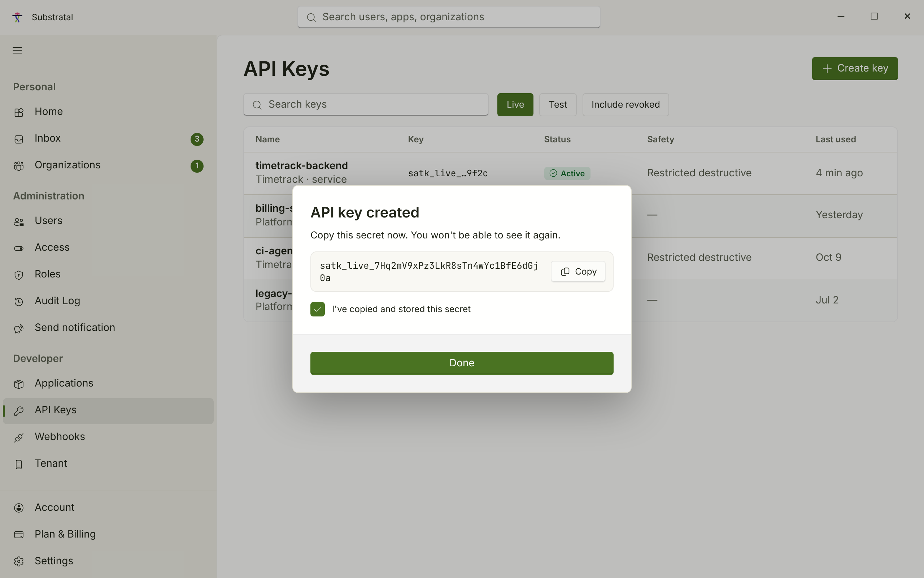Open Settings gear icon
The image size is (924, 578).
[19, 561]
